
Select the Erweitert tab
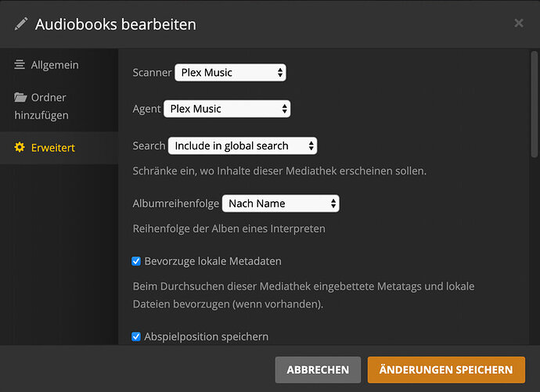click(x=53, y=147)
